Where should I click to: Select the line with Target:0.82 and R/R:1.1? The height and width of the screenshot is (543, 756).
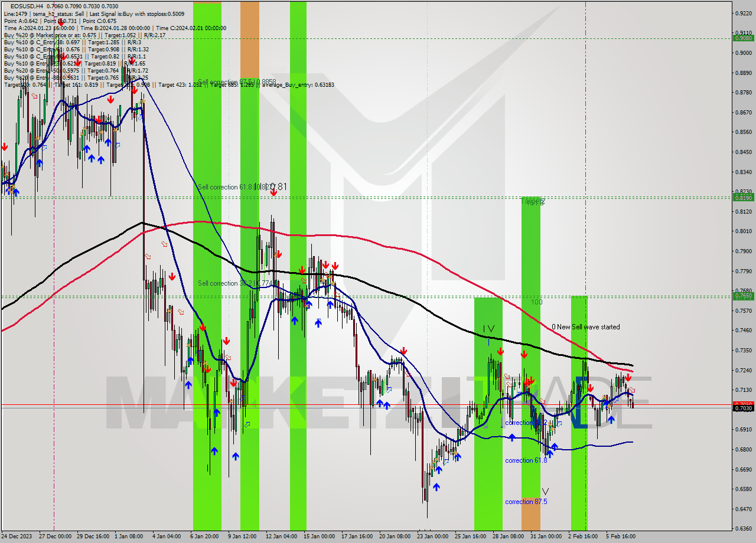pyautogui.click(x=74, y=56)
